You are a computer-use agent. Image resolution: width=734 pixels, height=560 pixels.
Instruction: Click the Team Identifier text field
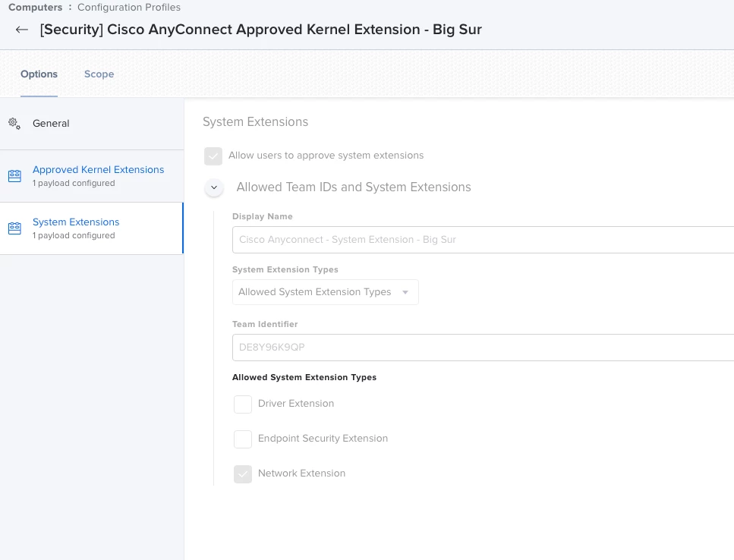click(483, 347)
